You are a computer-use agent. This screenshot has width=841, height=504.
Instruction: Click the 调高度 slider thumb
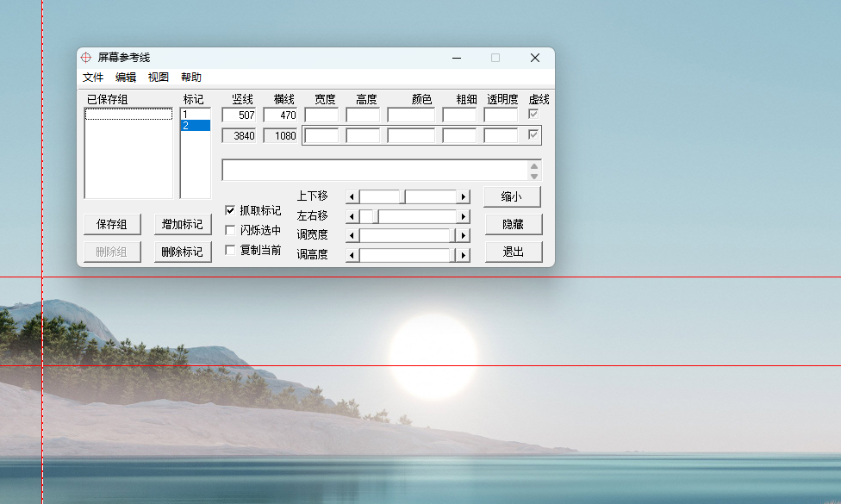tap(452, 255)
